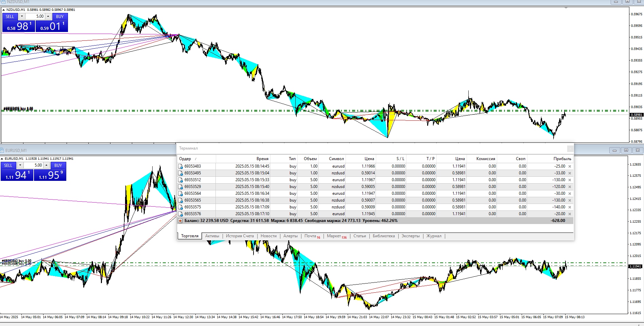Click the balance row icon

[180, 221]
